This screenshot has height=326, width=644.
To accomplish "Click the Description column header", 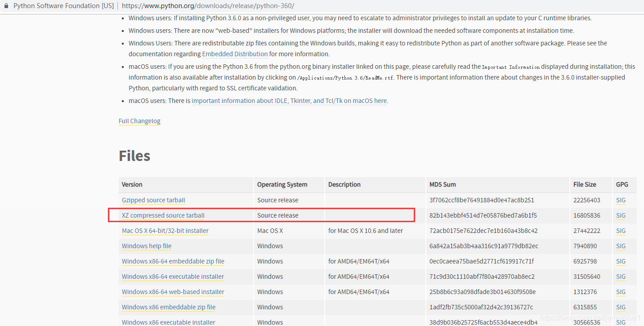I will pyautogui.click(x=344, y=184).
